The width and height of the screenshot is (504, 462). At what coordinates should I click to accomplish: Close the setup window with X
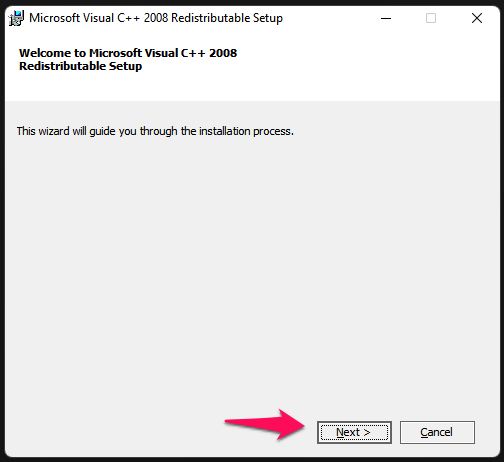pos(477,18)
